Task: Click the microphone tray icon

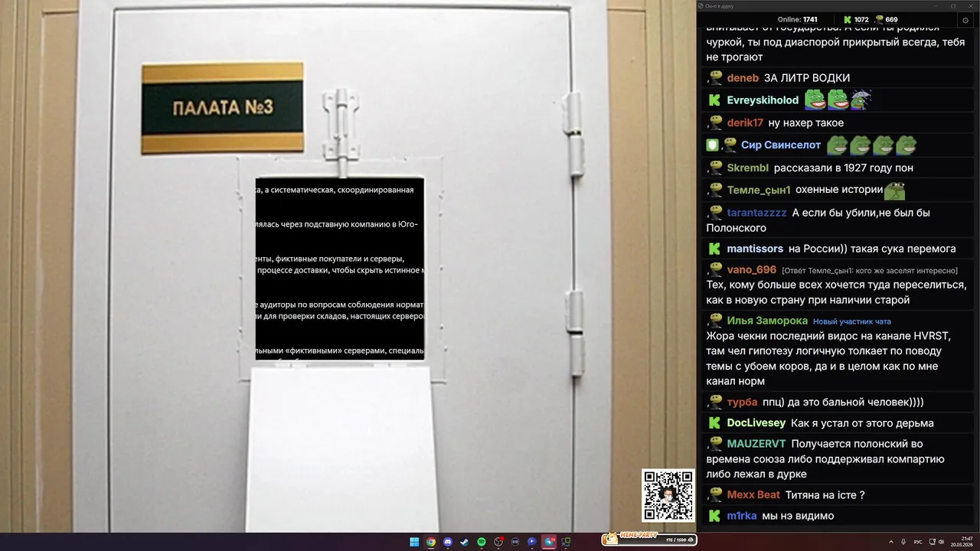Action: point(903,542)
